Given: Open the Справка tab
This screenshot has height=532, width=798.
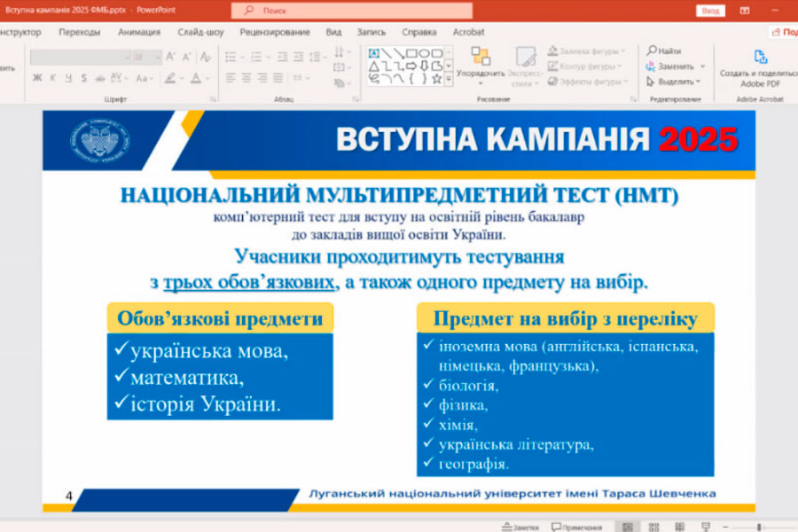Looking at the screenshot, I should click(419, 32).
